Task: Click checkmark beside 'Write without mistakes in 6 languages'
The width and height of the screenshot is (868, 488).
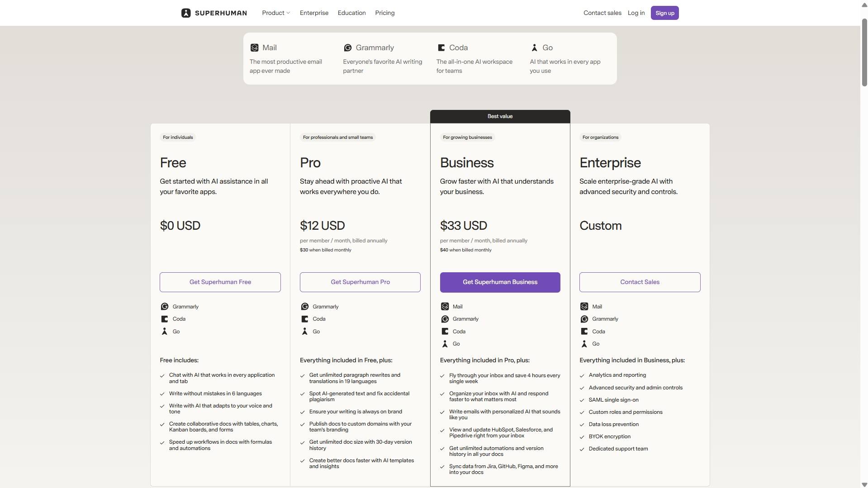Action: pyautogui.click(x=162, y=394)
